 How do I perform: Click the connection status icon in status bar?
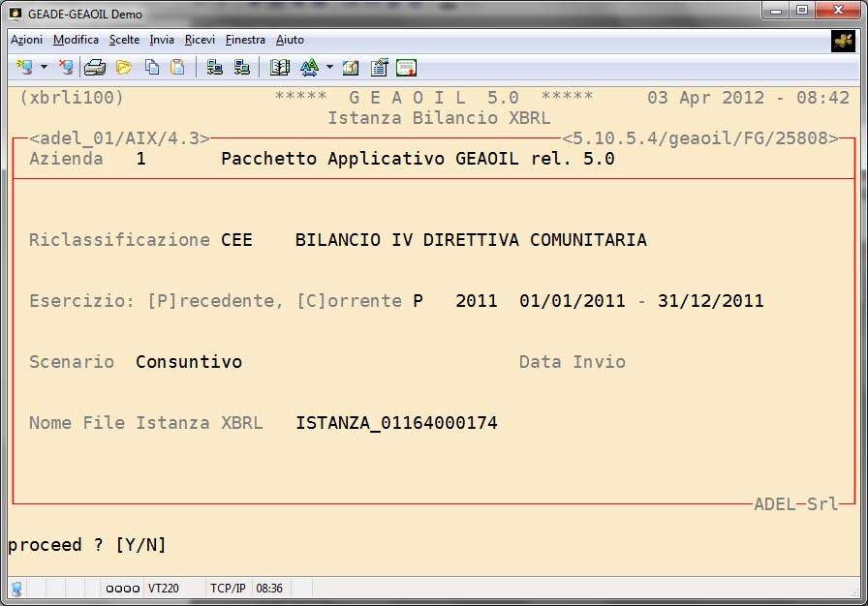point(16,589)
